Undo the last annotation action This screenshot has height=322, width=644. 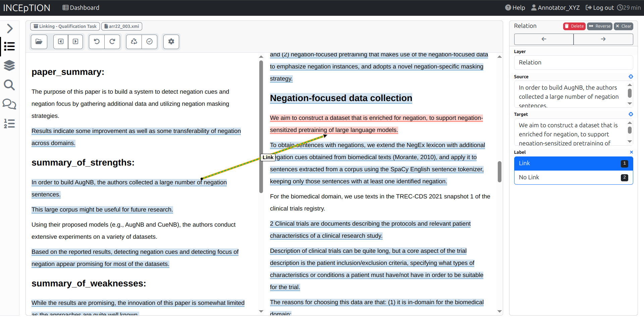point(97,42)
